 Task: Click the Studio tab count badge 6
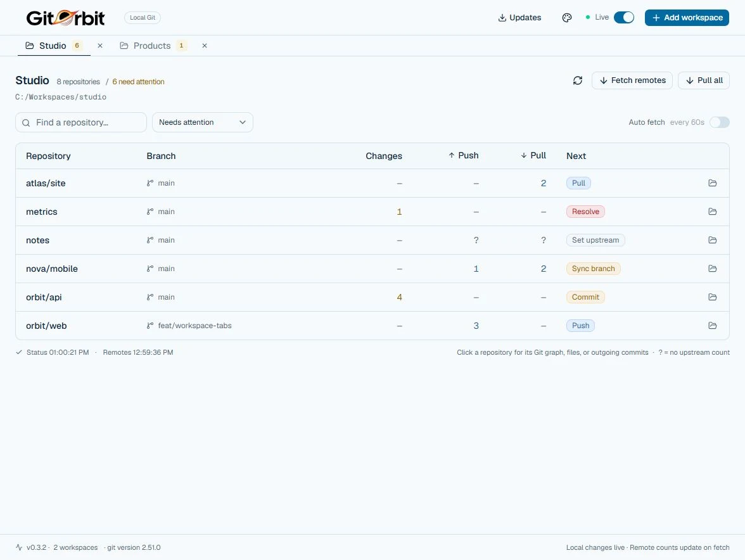(77, 46)
